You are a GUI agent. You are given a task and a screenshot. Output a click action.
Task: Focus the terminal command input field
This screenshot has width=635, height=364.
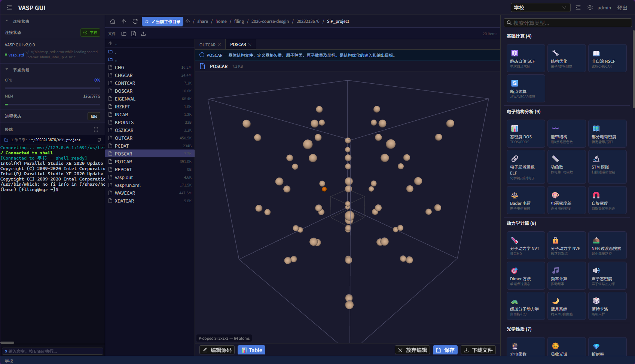tap(52, 351)
